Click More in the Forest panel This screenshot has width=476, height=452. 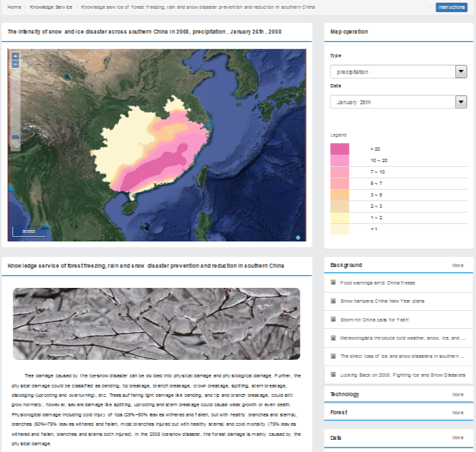[x=458, y=413]
